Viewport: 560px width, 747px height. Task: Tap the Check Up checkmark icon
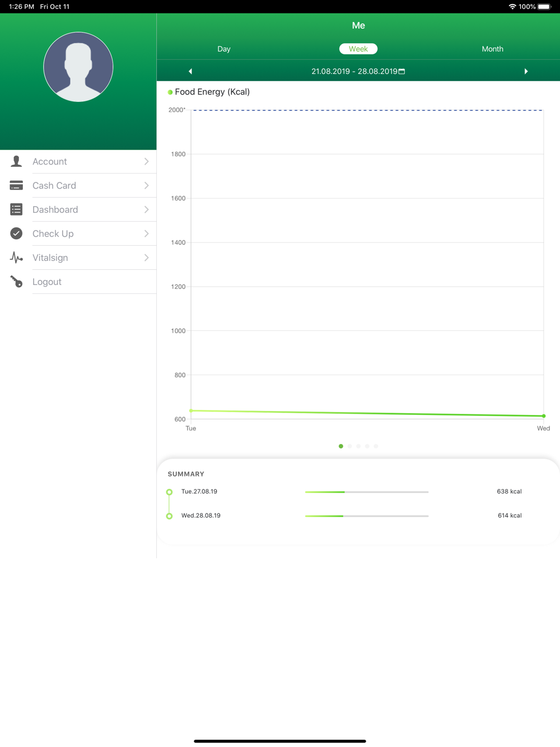[16, 234]
